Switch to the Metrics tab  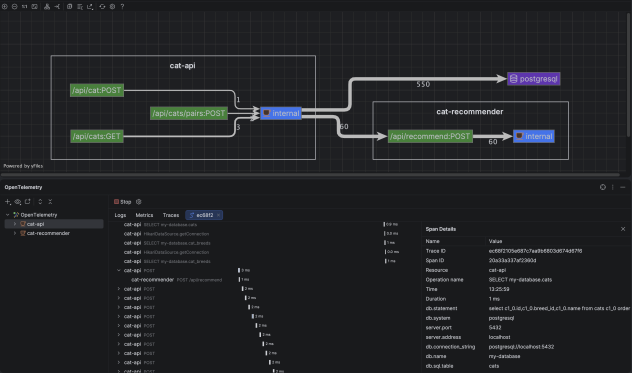point(144,215)
